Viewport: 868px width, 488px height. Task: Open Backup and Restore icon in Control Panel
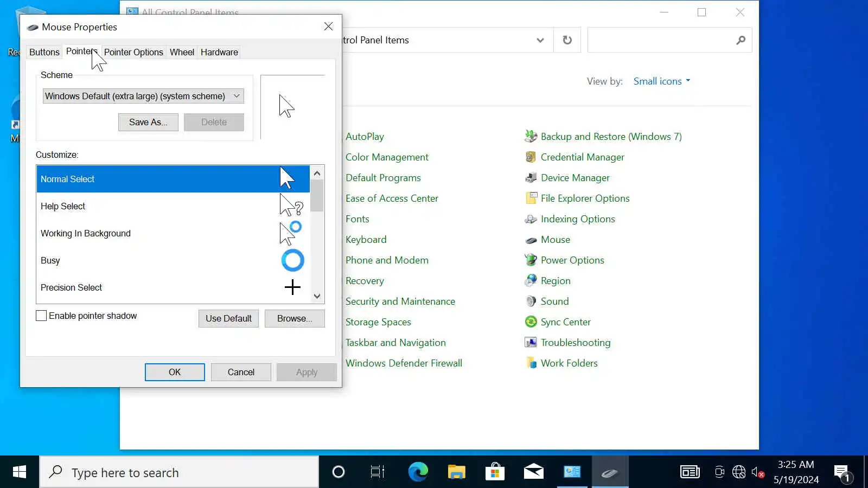click(531, 137)
